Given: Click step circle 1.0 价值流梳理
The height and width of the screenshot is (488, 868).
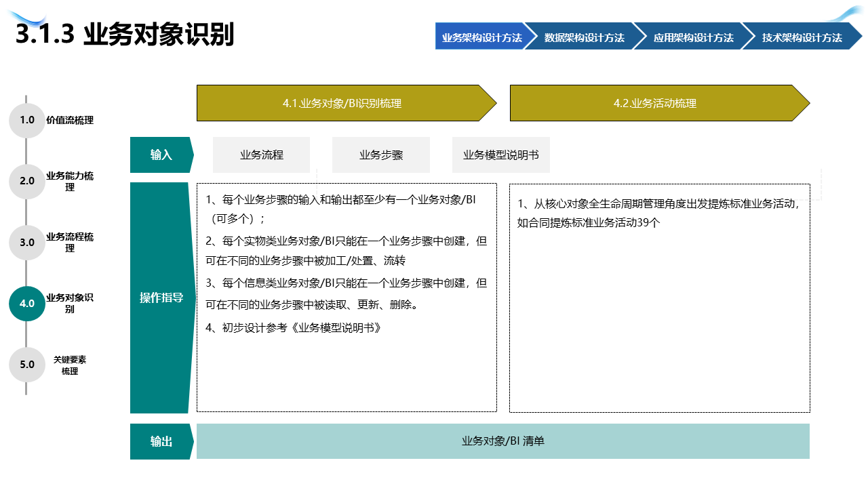Looking at the screenshot, I should click(27, 120).
